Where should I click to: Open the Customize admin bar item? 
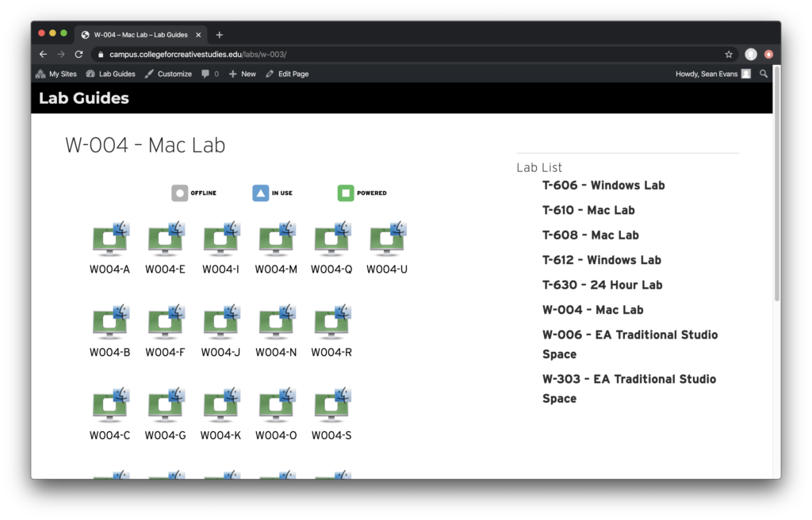tap(168, 74)
